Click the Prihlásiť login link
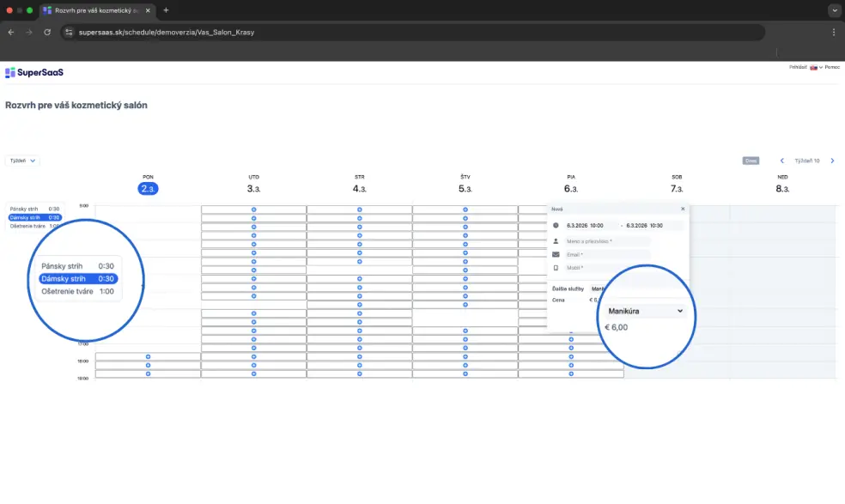Image resolution: width=845 pixels, height=504 pixels. (x=798, y=67)
